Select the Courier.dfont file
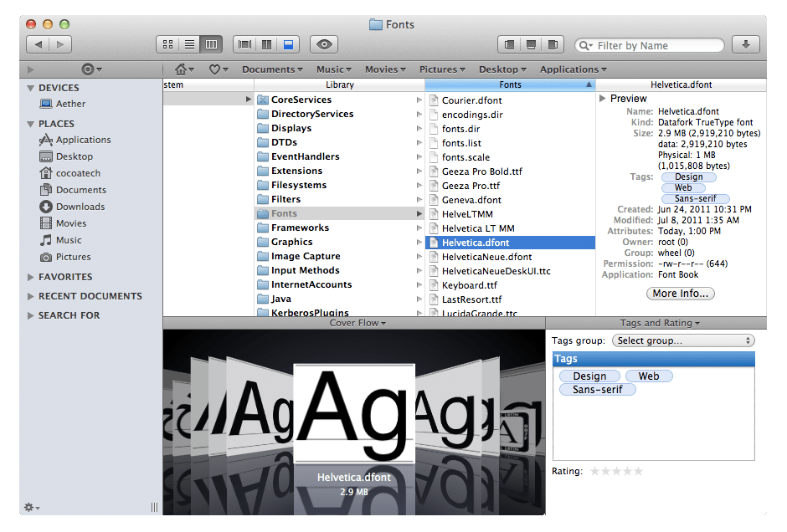This screenshot has width=787, height=532. (x=511, y=100)
